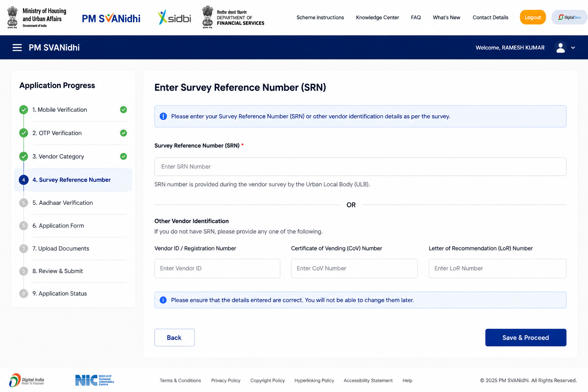The height and width of the screenshot is (392, 588).
Task: Click the Digital India footer logo
Action: point(27,380)
